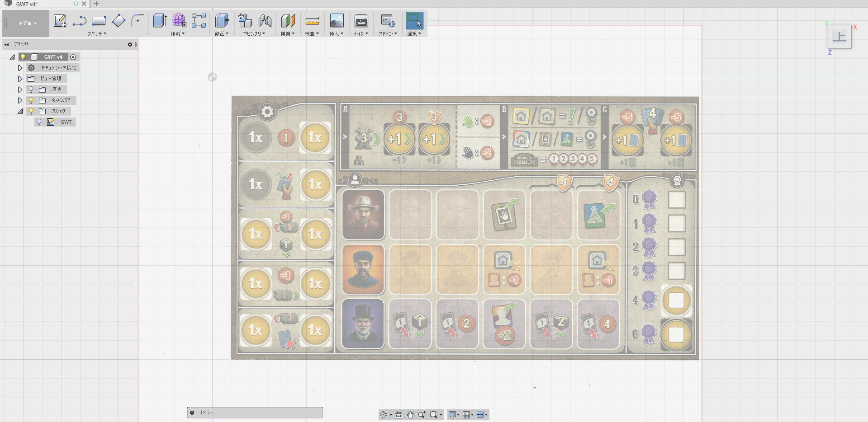Toggle visibility bulb of キャンバス folder
The image size is (868, 422).
31,100
